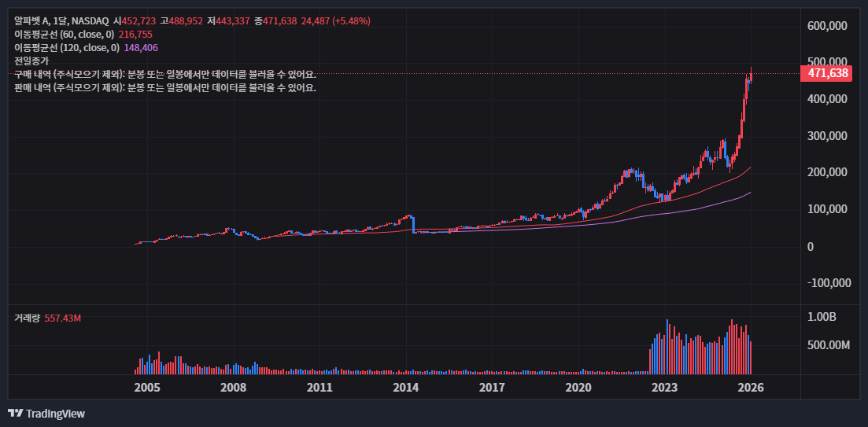Click the volume value 557.43M

(x=62, y=318)
